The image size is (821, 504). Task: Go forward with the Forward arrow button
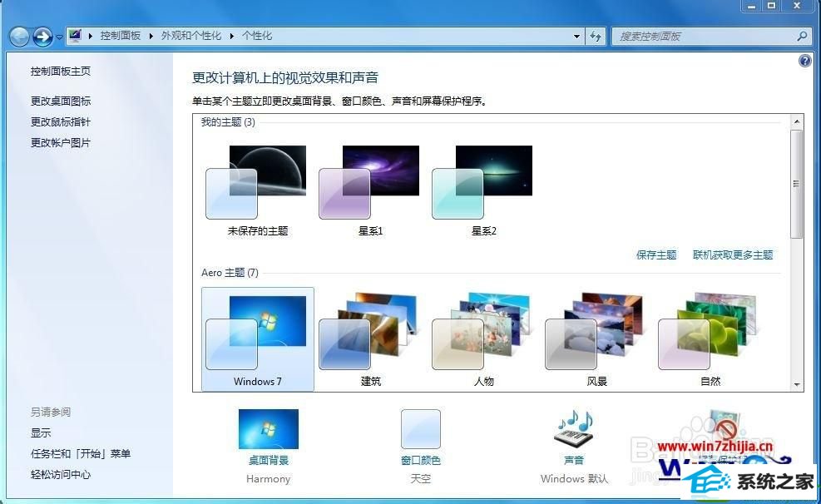(43, 37)
